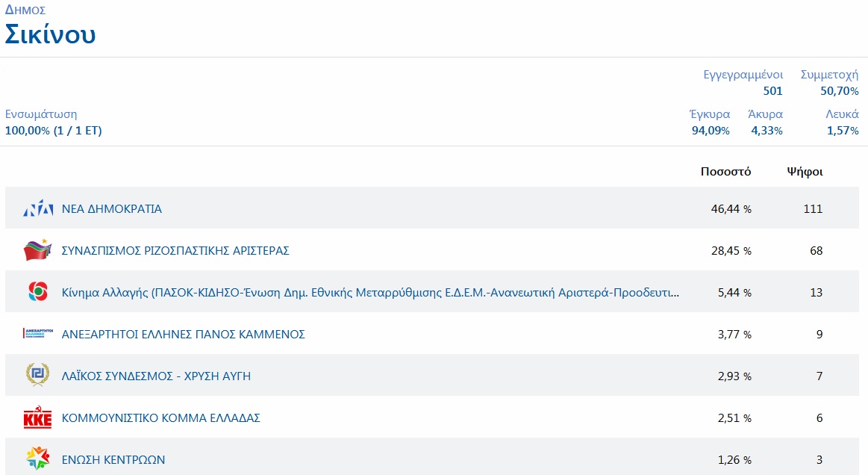Open ΛΑΪΚΟΣ ΣΥΝΔΕΣΜΟΣ - ΧΡΥΣΗ ΑΥΓΗ link

156,376
